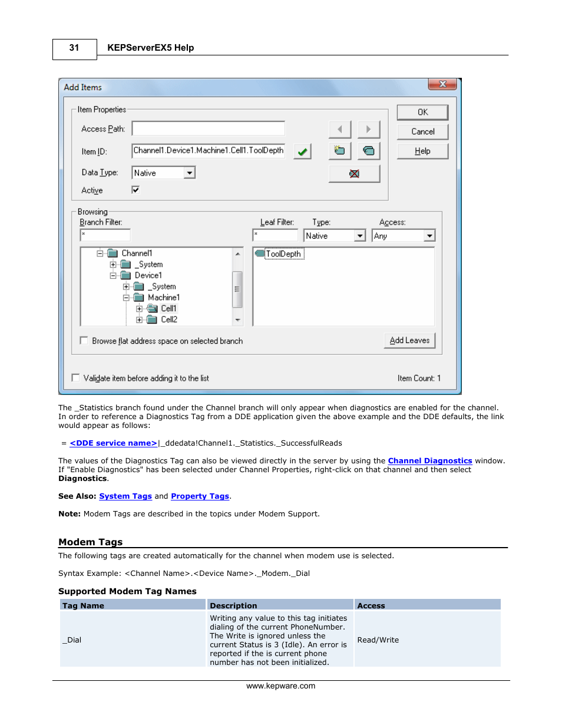Image resolution: width=562 pixels, height=728 pixels.
Task: Click the _System folder icon under Channel1
Action: 125,265
